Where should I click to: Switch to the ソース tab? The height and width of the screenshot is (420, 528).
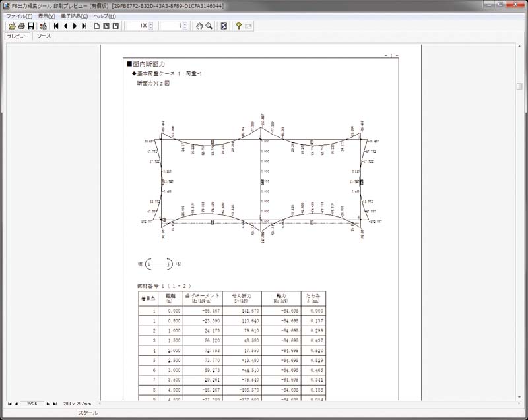click(x=44, y=36)
